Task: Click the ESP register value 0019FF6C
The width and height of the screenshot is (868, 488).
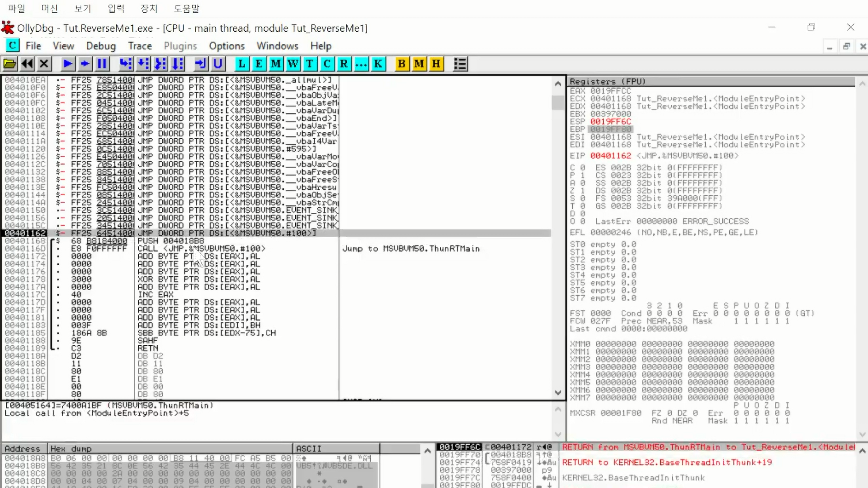Action: [x=610, y=122]
